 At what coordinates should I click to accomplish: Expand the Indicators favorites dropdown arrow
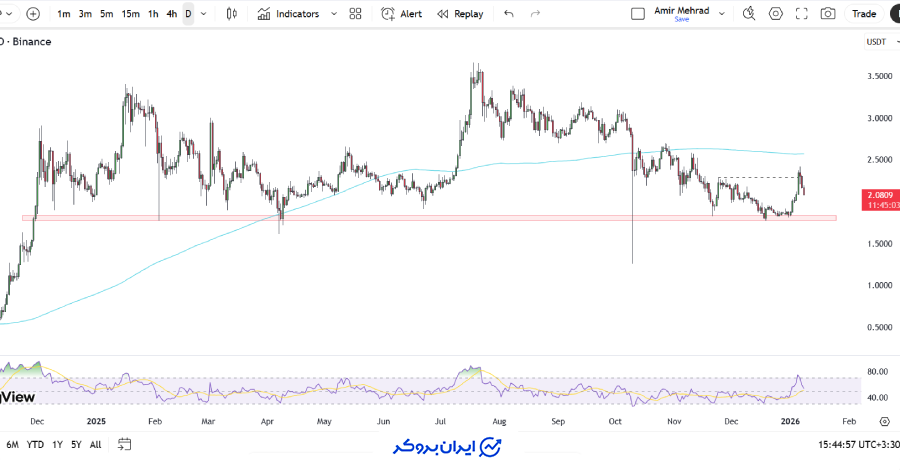(333, 14)
